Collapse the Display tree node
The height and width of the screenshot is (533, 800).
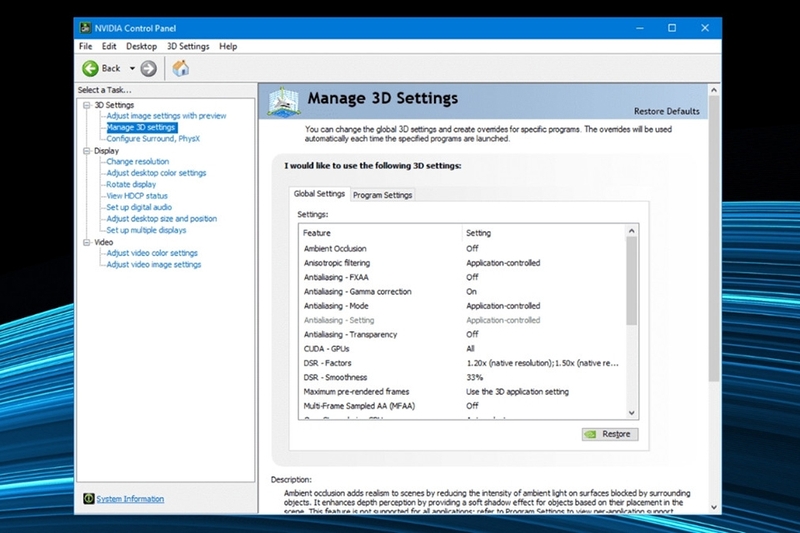87,151
